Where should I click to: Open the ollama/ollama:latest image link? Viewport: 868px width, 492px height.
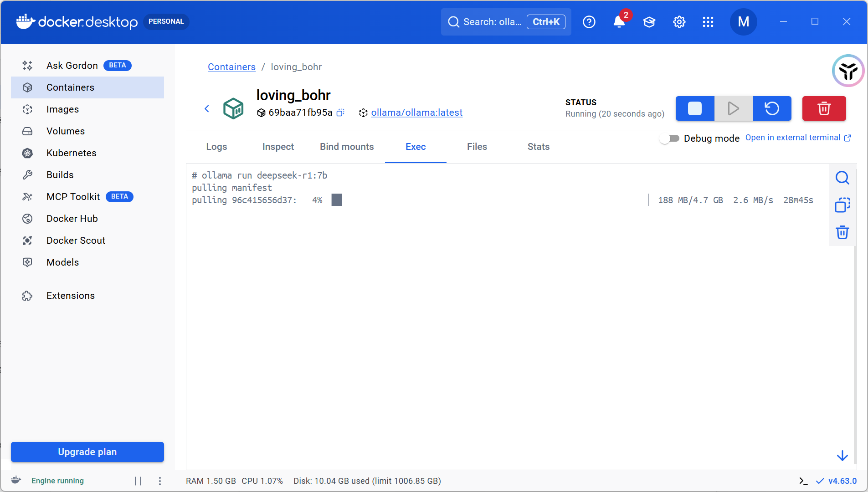pos(416,113)
